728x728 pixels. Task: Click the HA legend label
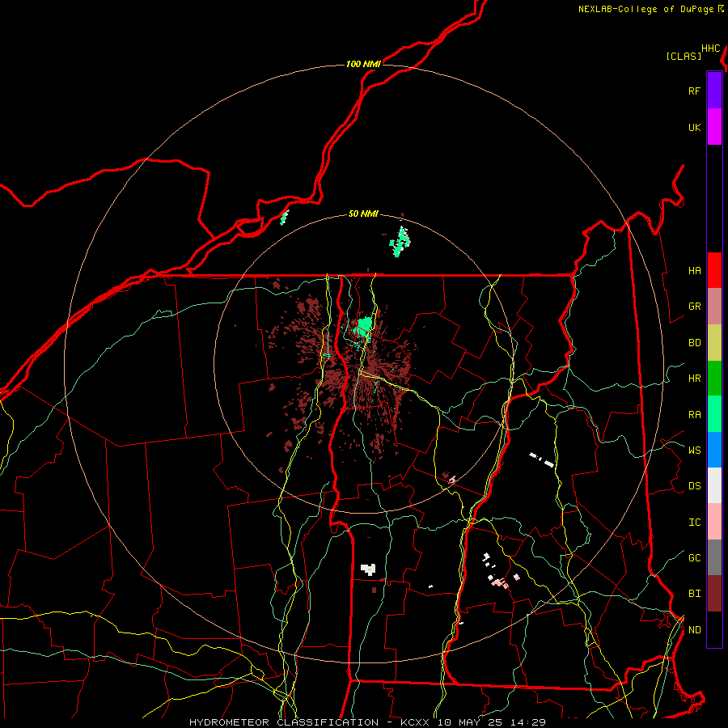coord(694,270)
